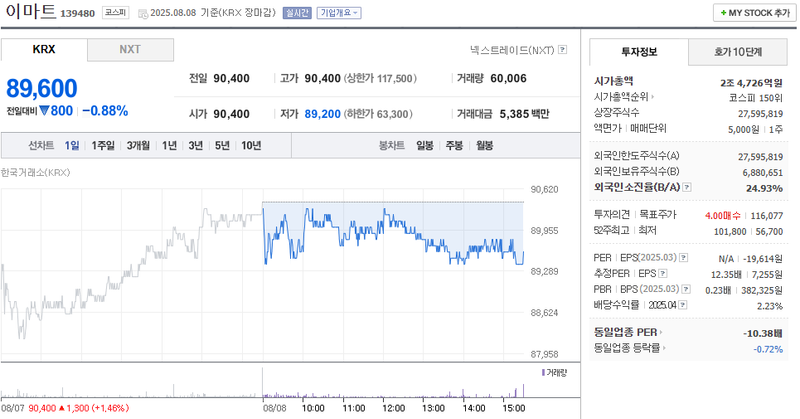Open the 기업개요 dropdown

[339, 13]
